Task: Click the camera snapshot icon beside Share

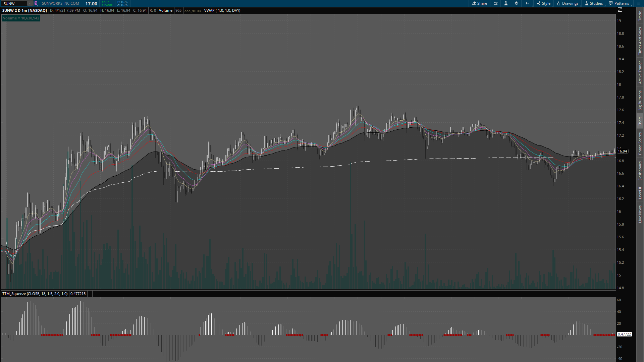Action: [495, 3]
